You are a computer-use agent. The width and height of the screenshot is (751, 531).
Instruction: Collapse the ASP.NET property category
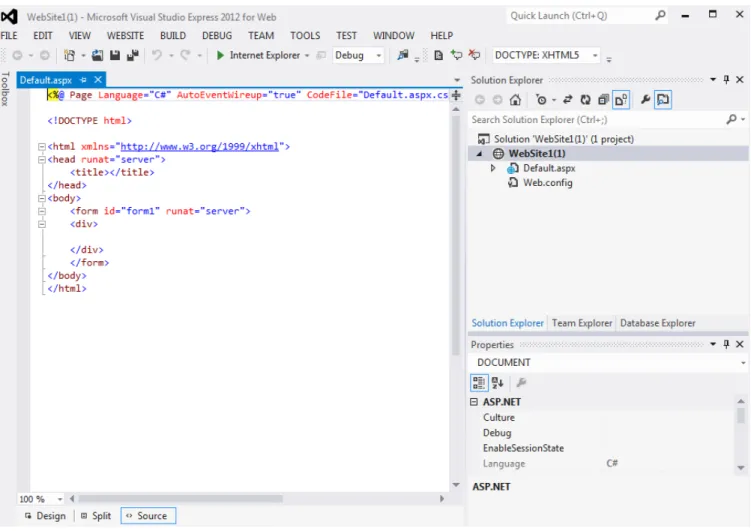(474, 402)
